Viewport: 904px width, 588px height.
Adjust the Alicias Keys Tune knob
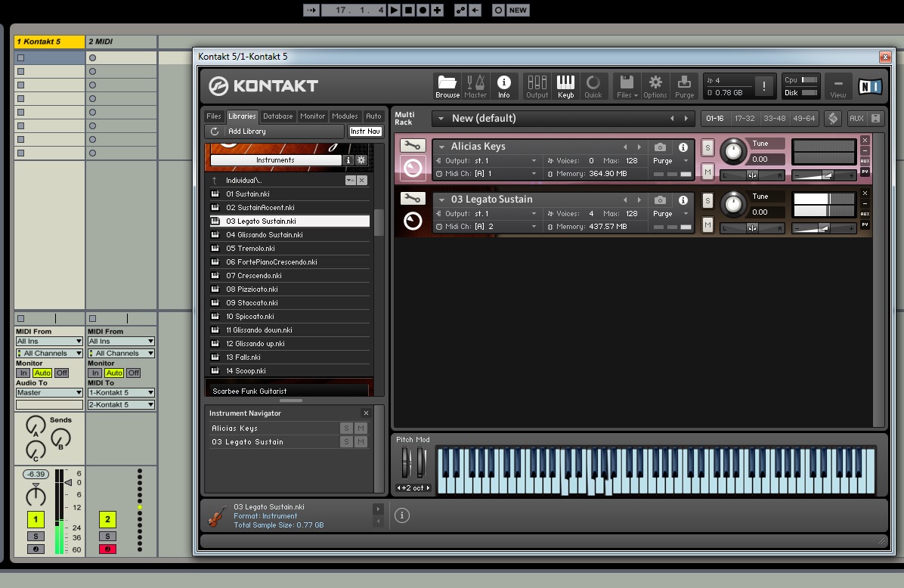(733, 151)
